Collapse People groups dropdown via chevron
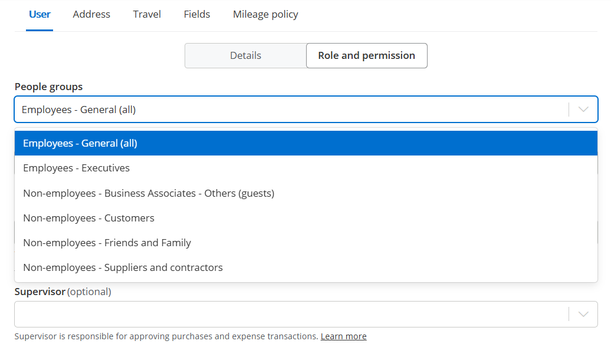The width and height of the screenshot is (611, 364). [x=583, y=110]
